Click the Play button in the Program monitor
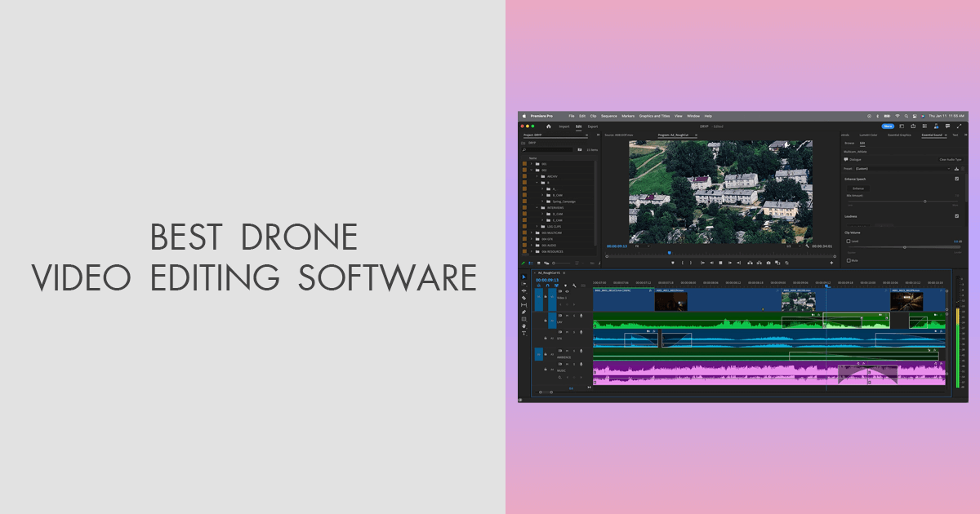This screenshot has width=980, height=514. tap(721, 263)
